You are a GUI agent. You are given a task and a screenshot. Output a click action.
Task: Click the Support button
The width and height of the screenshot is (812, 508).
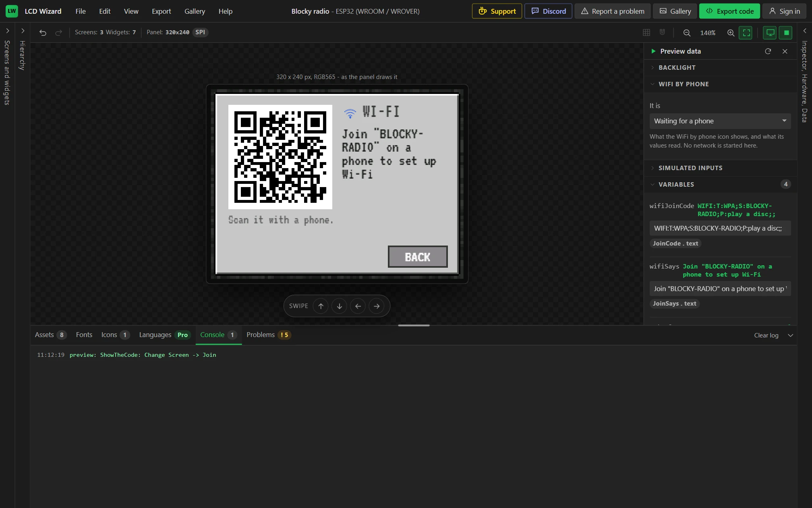pos(497,11)
